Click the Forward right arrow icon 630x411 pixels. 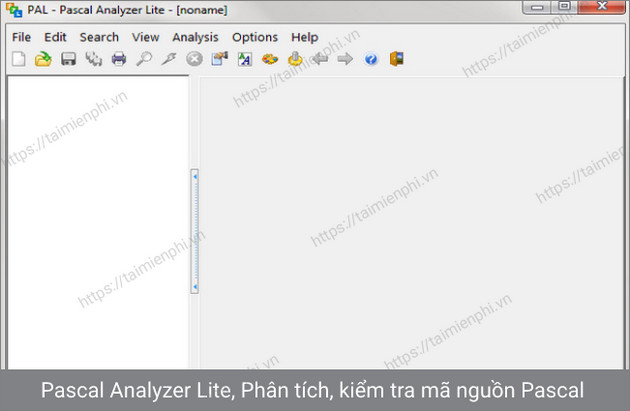pos(345,59)
